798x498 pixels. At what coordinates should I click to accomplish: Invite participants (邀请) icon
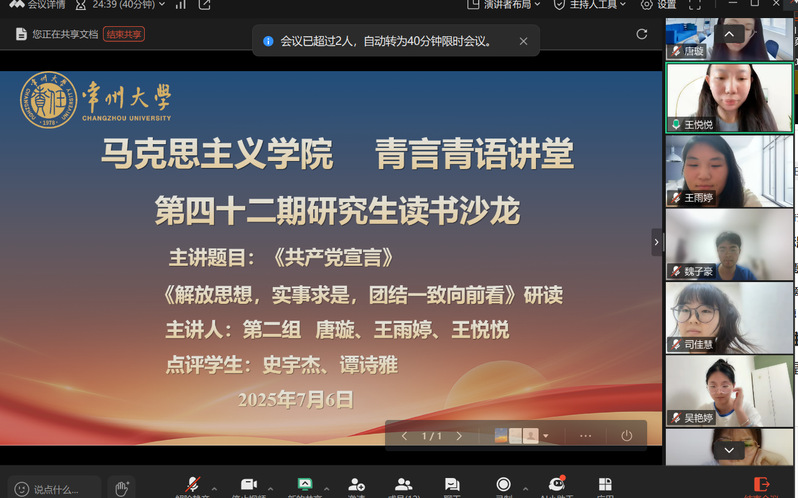point(356,484)
